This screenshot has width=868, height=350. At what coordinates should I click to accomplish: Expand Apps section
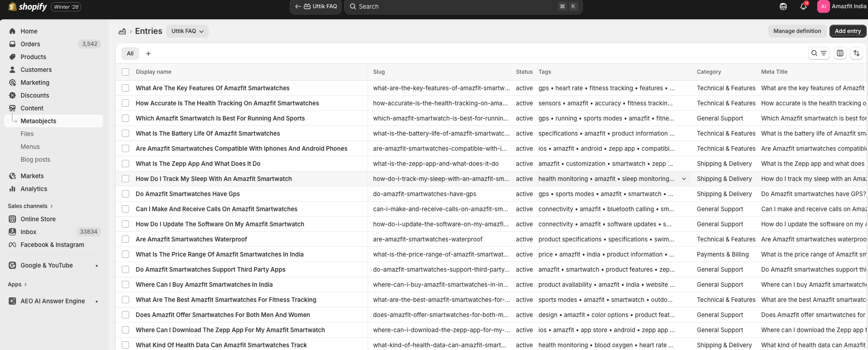17,284
